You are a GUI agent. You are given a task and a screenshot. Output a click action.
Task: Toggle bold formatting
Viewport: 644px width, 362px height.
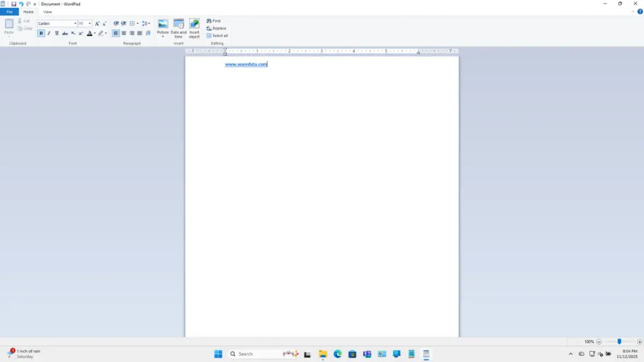coord(41,33)
